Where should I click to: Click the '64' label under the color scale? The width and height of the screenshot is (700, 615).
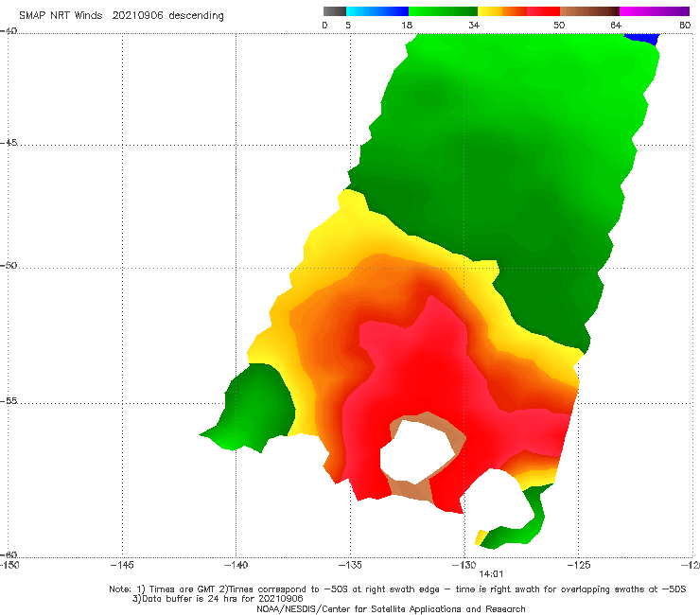[x=616, y=26]
